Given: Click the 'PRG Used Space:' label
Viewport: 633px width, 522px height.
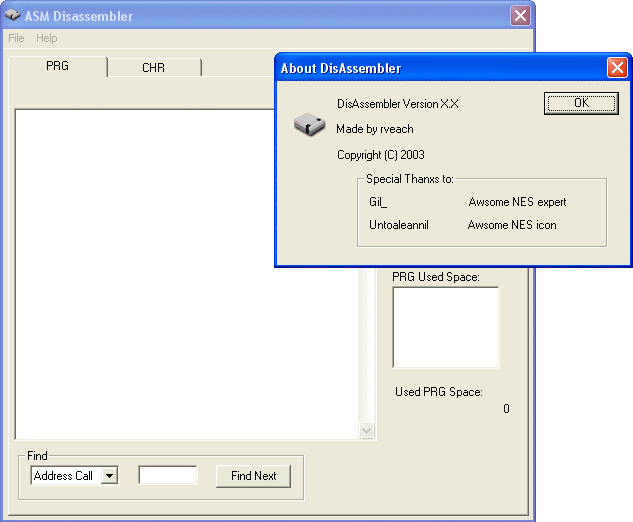Looking at the screenshot, I should pyautogui.click(x=436, y=277).
